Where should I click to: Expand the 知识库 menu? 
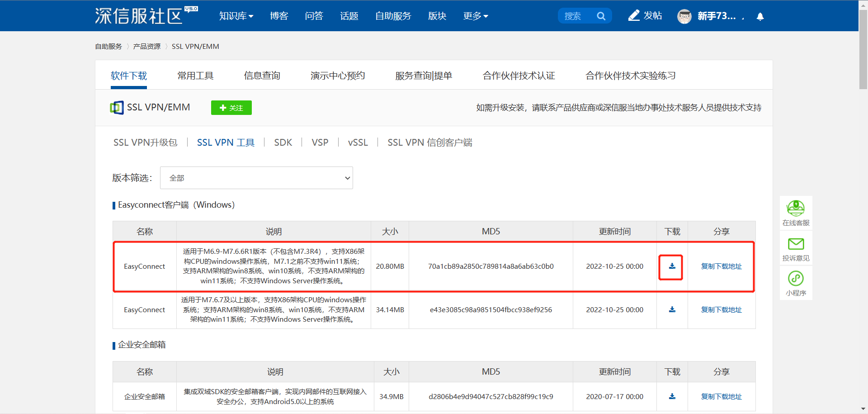pos(236,16)
